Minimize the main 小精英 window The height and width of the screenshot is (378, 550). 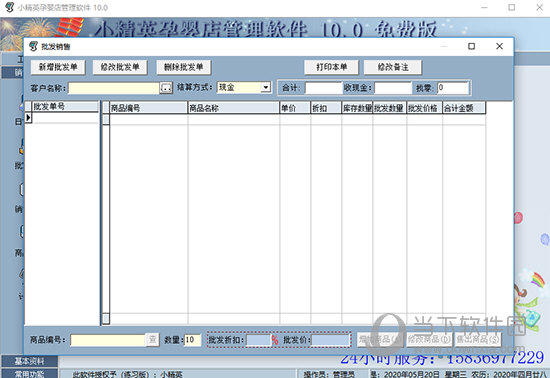[x=484, y=7]
